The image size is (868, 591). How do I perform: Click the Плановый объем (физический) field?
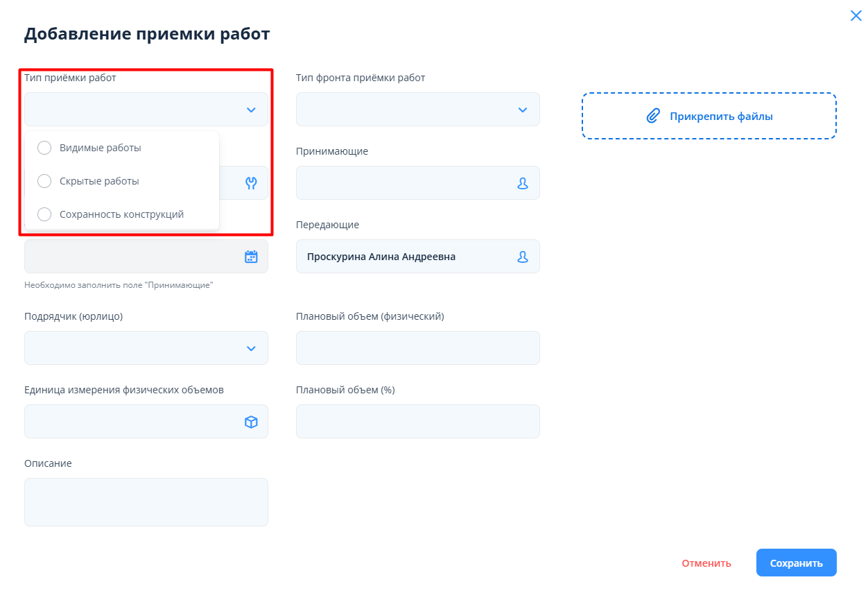pyautogui.click(x=417, y=348)
